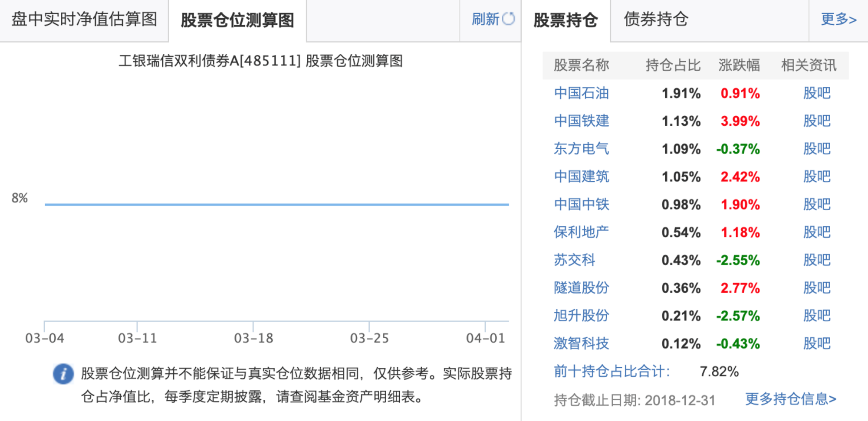Viewport: 868px width, 421px height.
Task: Select the 股票持仓 tab
Action: click(566, 20)
